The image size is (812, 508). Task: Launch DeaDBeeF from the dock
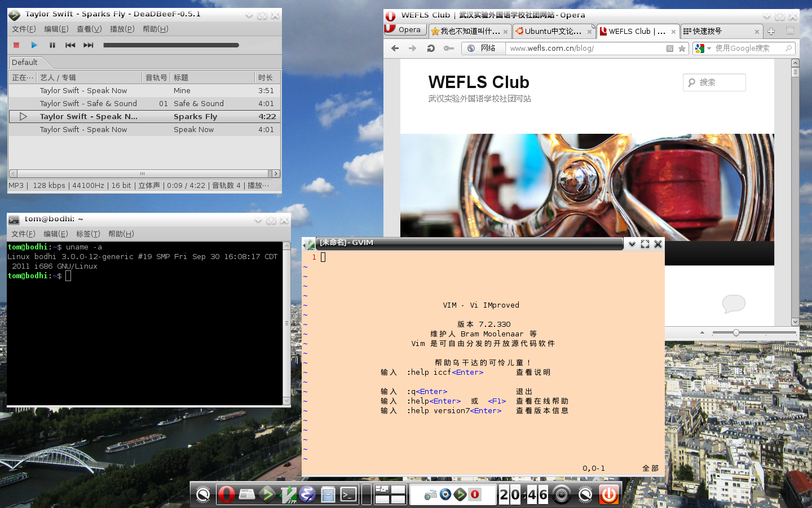(x=267, y=495)
